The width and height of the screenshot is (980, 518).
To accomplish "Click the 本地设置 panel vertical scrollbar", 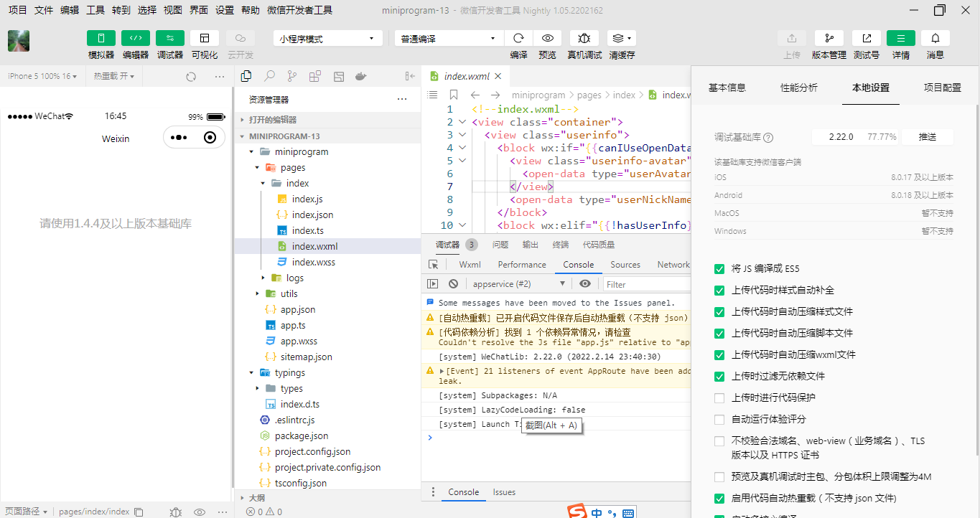I will [x=976, y=280].
